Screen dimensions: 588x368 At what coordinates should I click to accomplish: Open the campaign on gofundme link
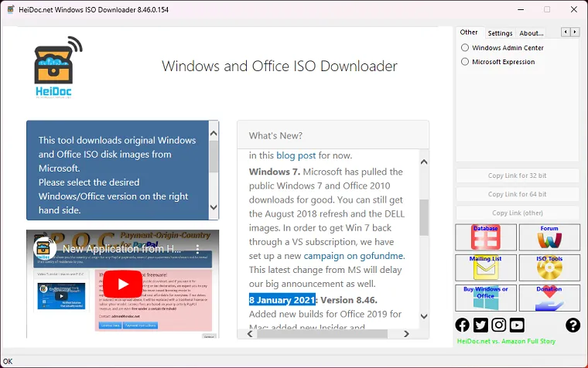[354, 256]
